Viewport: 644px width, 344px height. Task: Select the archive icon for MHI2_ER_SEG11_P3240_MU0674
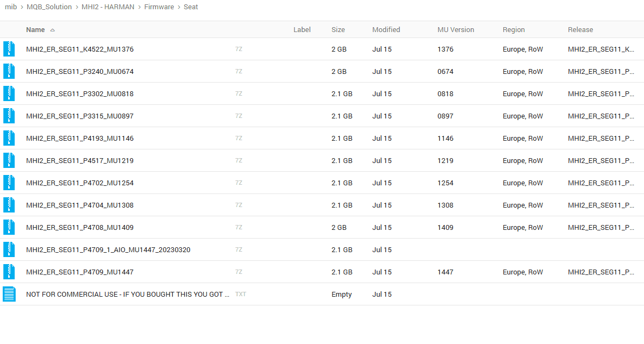(x=9, y=71)
